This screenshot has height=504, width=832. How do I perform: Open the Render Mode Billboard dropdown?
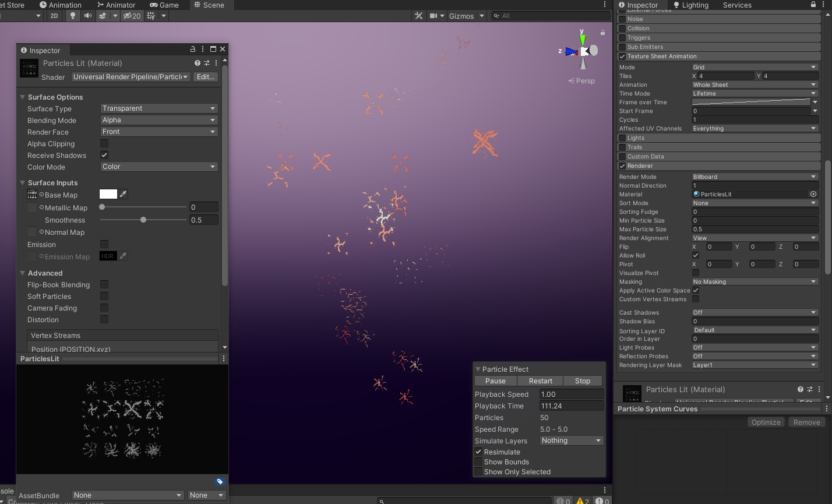pos(755,177)
